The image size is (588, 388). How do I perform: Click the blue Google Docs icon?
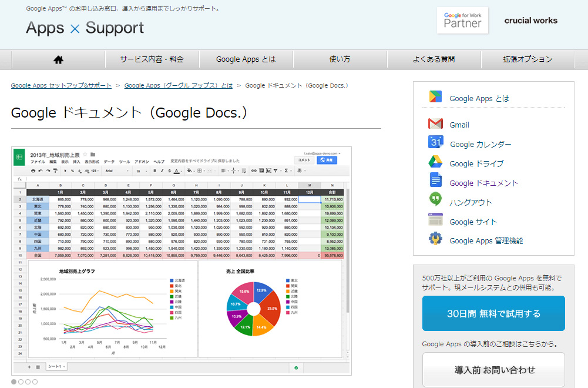coord(435,182)
